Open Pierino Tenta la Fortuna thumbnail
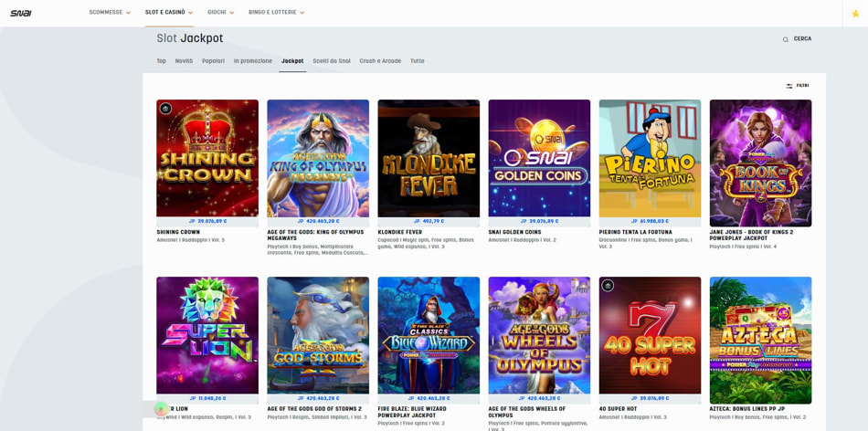The height and width of the screenshot is (431, 868). [650, 158]
